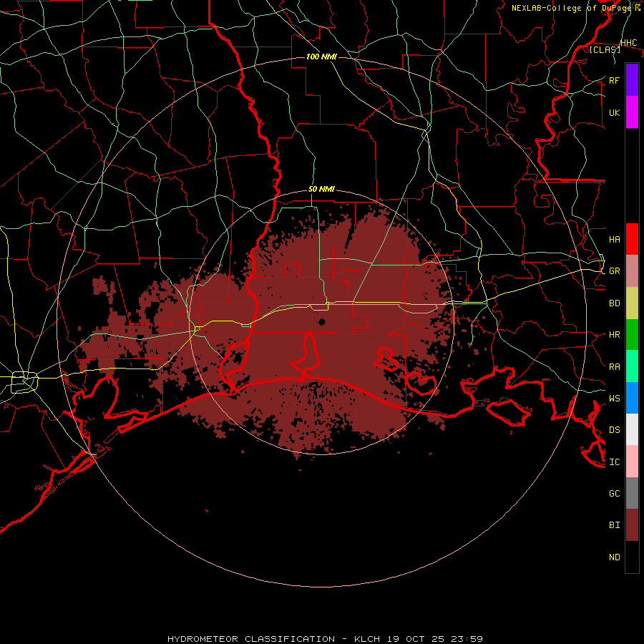644x644 pixels.
Task: Click the black radar site dot at center
Action: click(x=321, y=321)
